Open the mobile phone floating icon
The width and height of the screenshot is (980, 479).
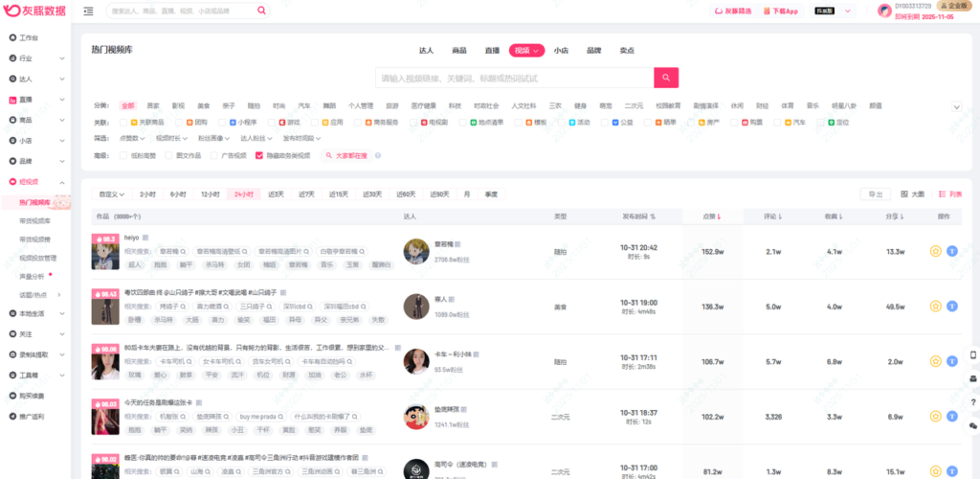[x=972, y=354]
